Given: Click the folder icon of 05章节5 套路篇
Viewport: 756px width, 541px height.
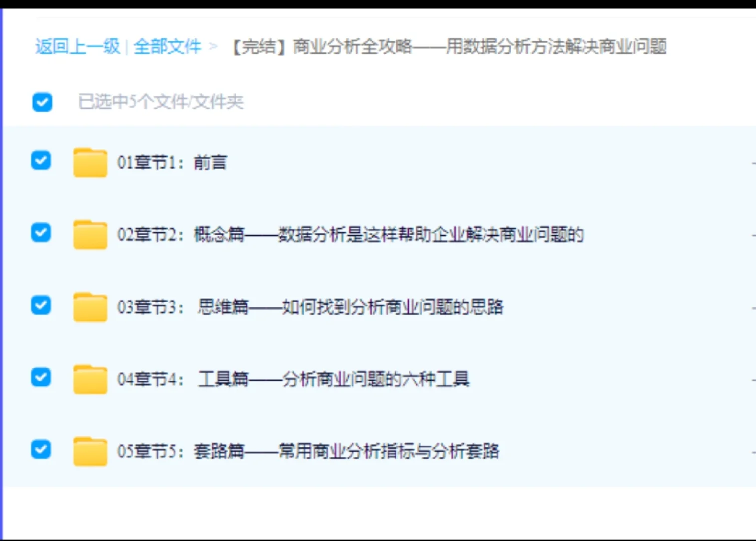Looking at the screenshot, I should pos(90,451).
